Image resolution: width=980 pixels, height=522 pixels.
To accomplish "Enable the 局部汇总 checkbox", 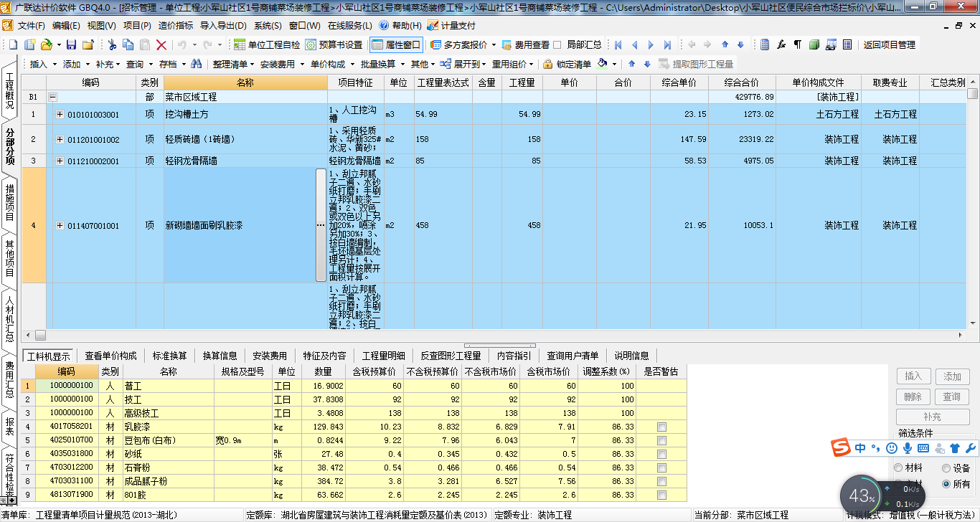I will pos(557,44).
